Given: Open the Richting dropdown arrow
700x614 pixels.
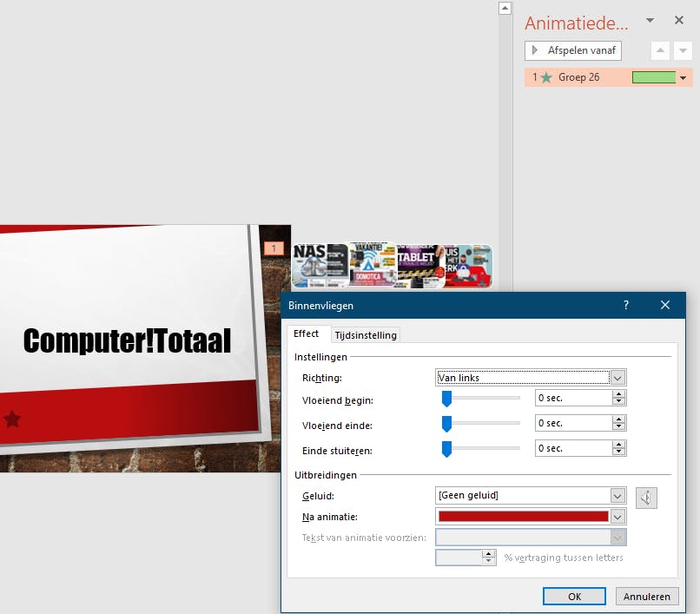Looking at the screenshot, I should pyautogui.click(x=617, y=378).
